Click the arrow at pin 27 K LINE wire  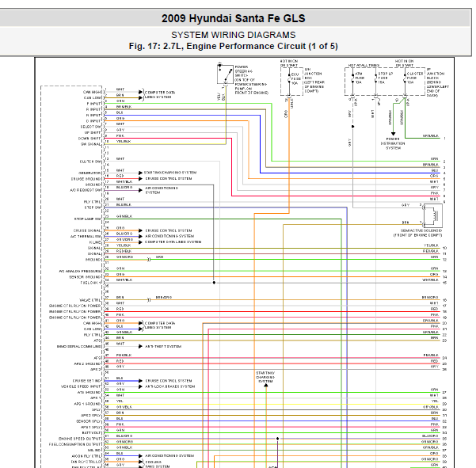(x=140, y=242)
